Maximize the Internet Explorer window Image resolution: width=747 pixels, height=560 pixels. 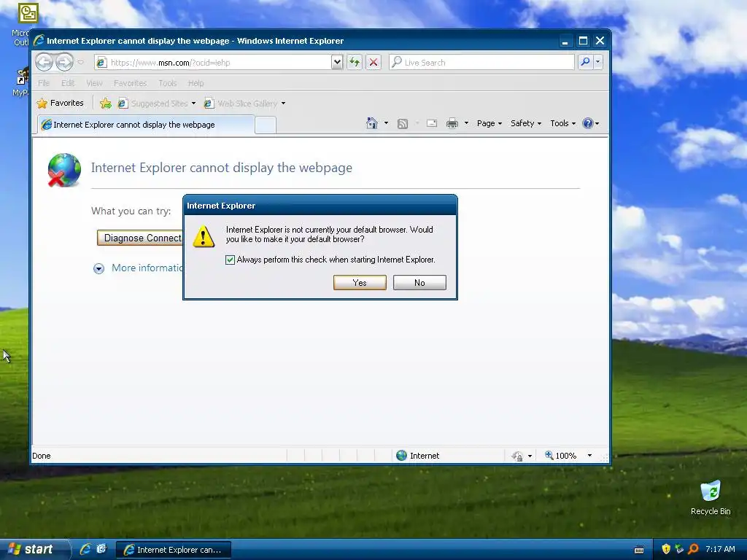coord(583,41)
